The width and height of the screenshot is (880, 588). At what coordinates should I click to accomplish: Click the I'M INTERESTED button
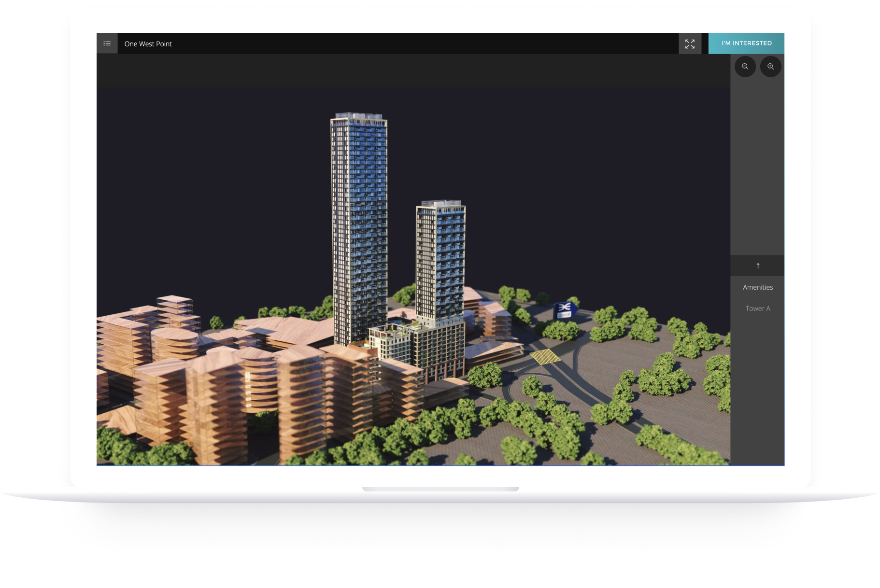coord(747,43)
